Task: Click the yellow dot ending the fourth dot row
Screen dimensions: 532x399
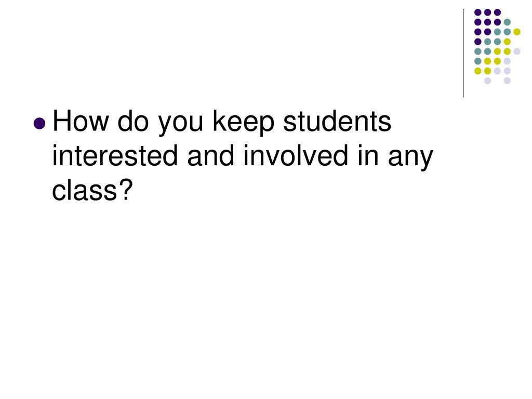Action: pyautogui.click(x=507, y=42)
